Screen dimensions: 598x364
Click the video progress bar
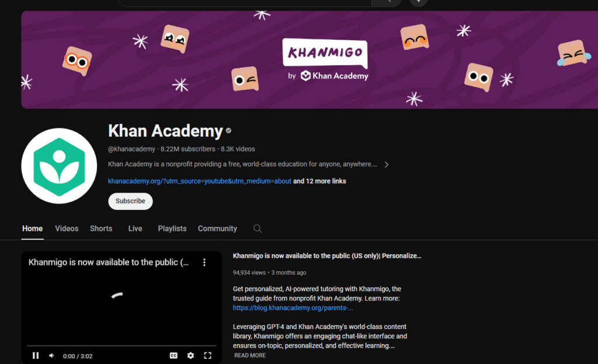coord(121,345)
